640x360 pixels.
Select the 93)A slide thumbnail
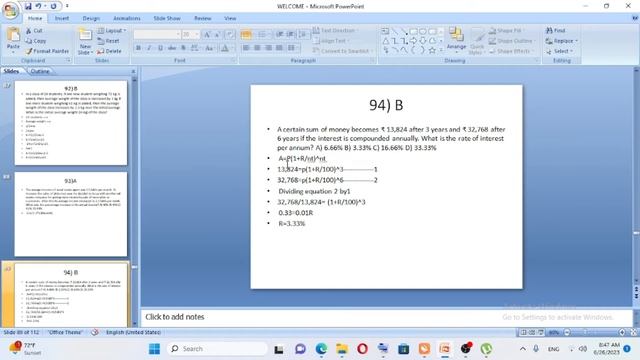coord(71,214)
